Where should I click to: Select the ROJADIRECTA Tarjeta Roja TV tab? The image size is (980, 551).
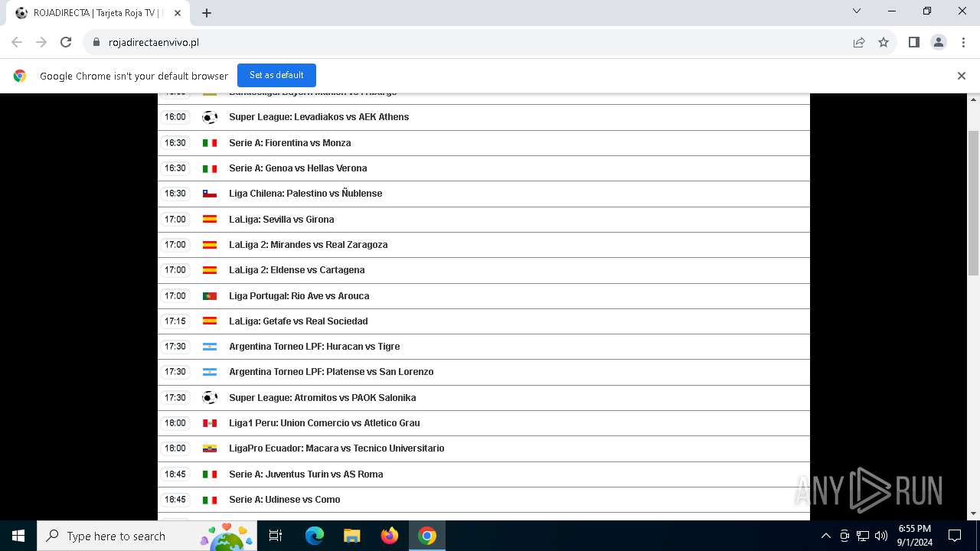point(97,13)
